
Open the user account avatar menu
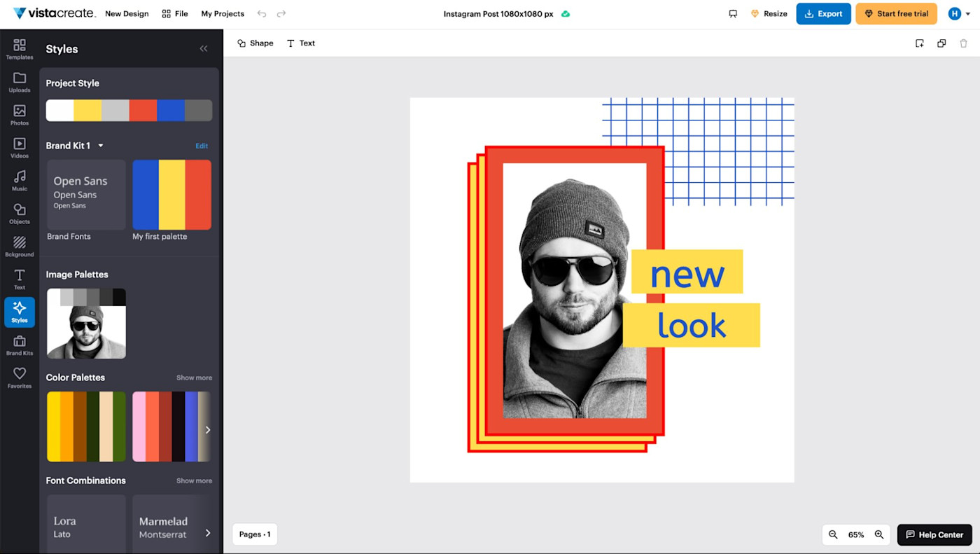(958, 14)
